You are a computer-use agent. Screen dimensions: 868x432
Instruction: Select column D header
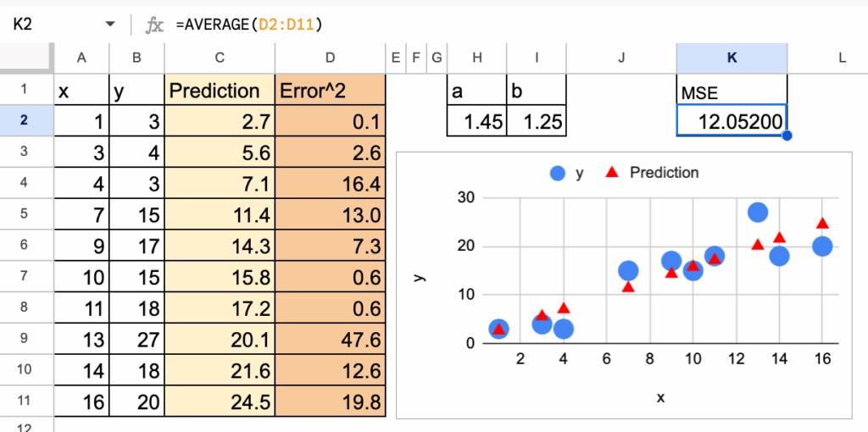[331, 58]
